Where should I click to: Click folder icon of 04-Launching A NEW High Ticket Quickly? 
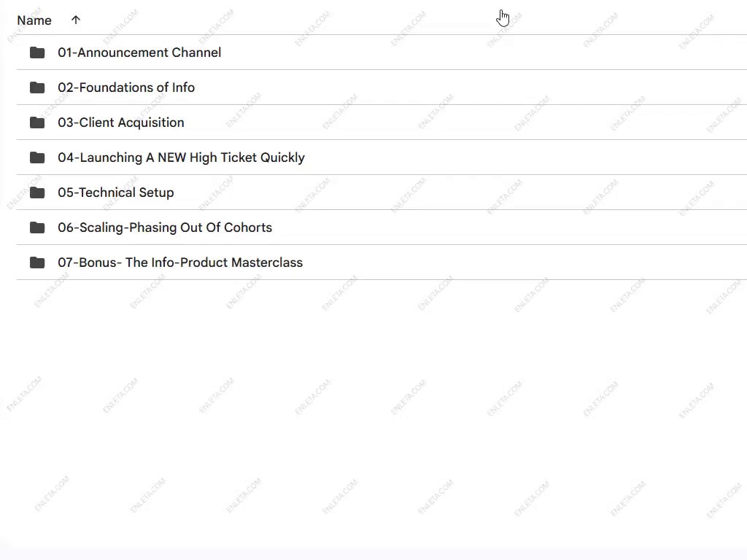[37, 157]
